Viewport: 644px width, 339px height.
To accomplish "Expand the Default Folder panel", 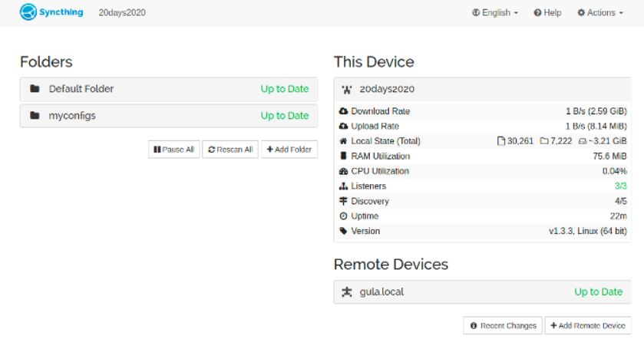I will click(168, 89).
